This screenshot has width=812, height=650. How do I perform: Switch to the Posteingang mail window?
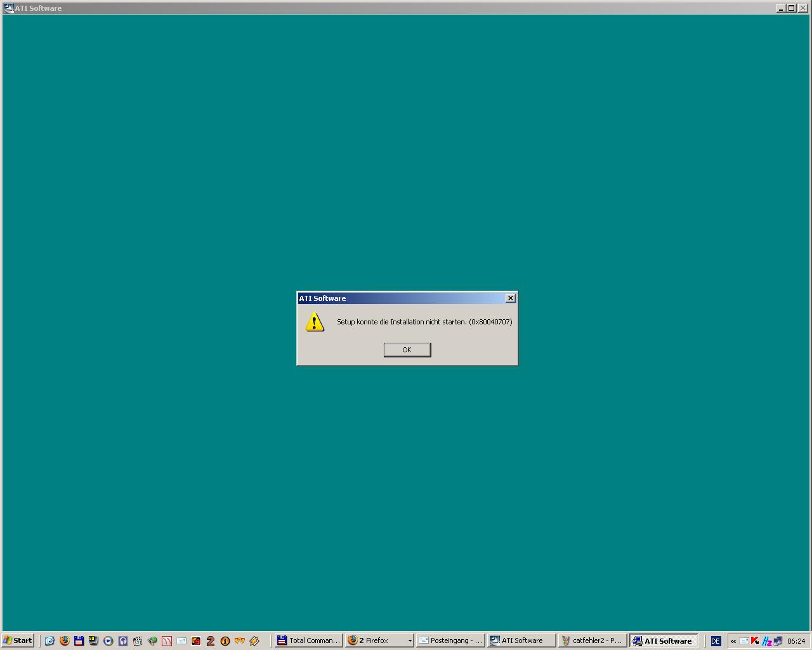coord(450,640)
